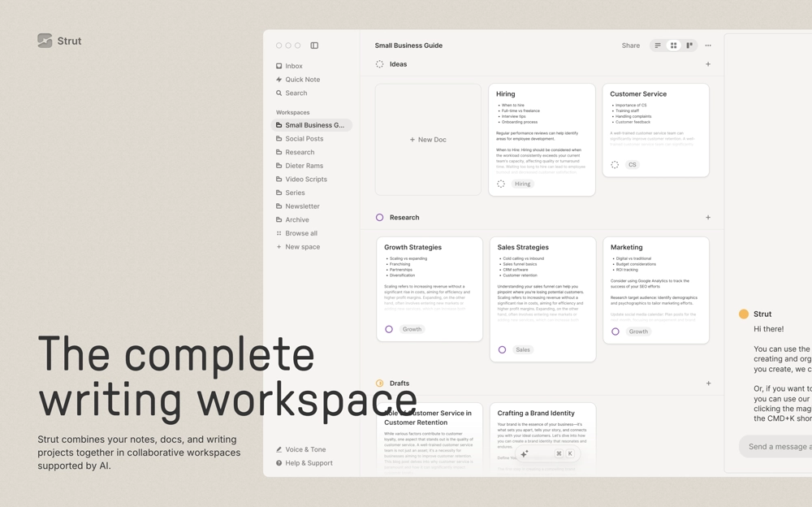Open the Newsletter workspace
The width and height of the screenshot is (812, 507).
298,206
